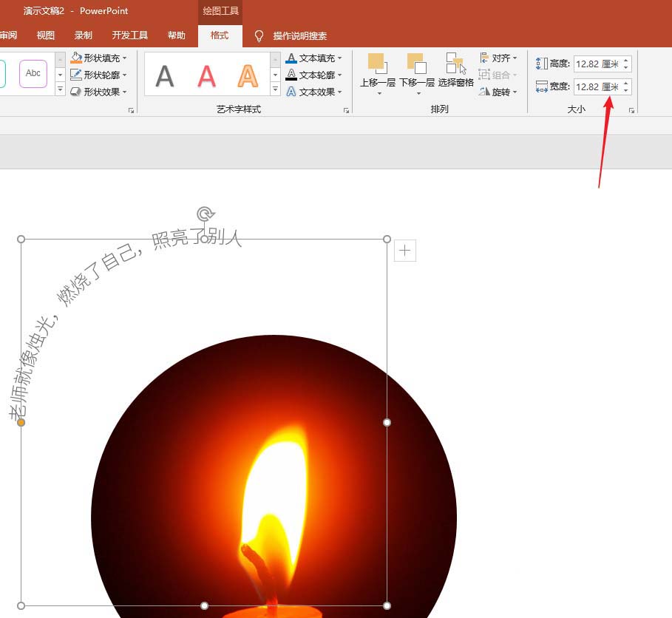
Task: Increase the 宽度 width value with up arrow
Action: 626,83
